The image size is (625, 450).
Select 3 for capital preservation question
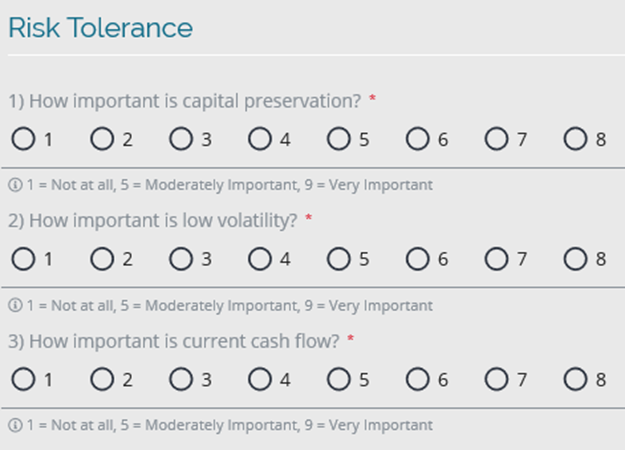pyautogui.click(x=181, y=139)
